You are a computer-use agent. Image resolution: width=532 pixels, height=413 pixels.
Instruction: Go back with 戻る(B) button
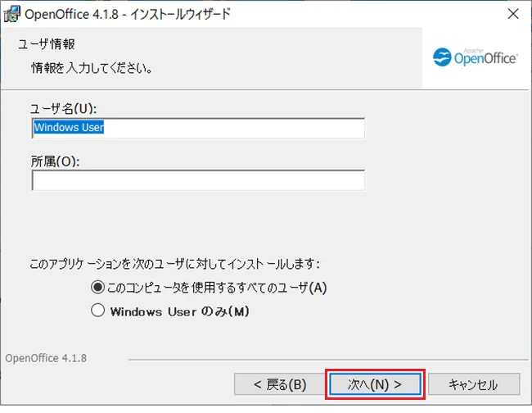click(x=280, y=384)
